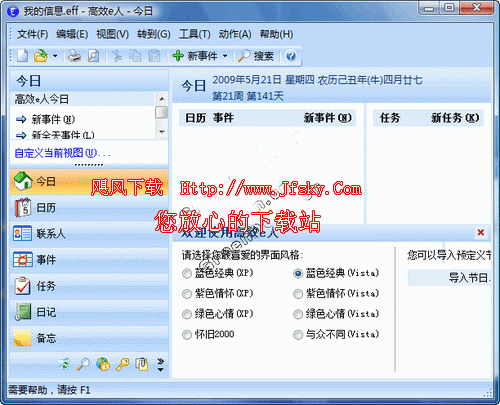Click the new document toolbar icon
500x405 pixels.
(x=23, y=56)
